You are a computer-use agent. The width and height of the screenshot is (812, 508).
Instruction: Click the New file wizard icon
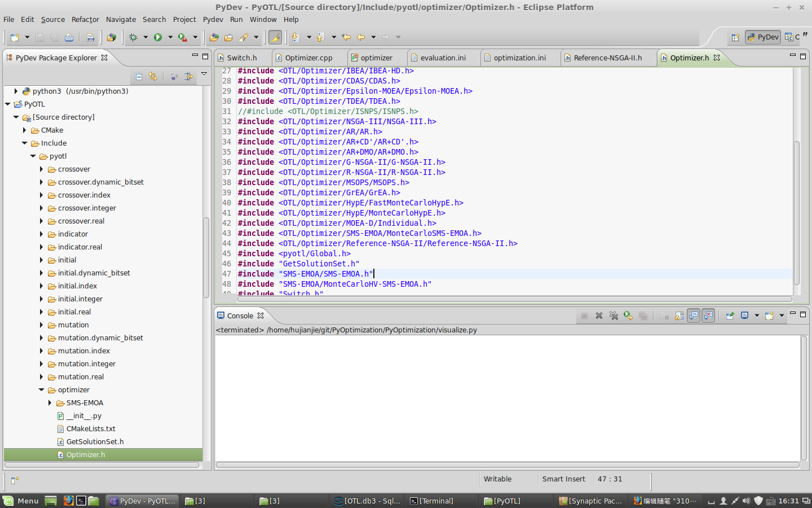pyautogui.click(x=15, y=37)
